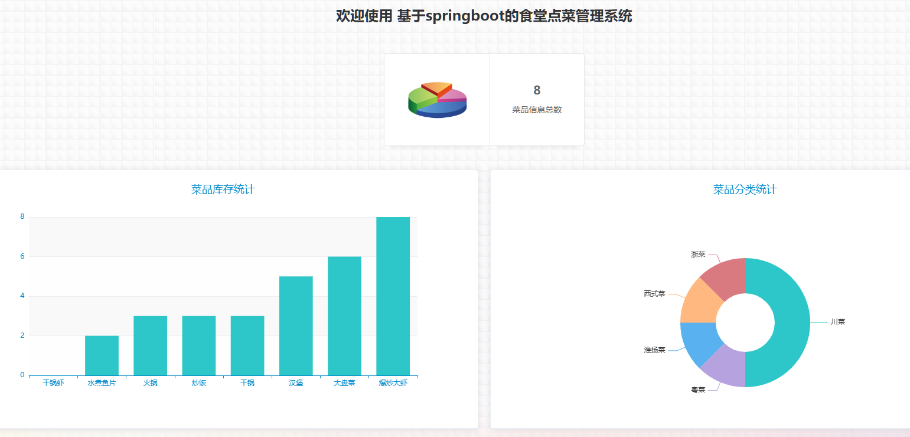The image size is (910, 437).
Task: Click the y-axis value 2 on the bar chart
Action: (x=22, y=335)
